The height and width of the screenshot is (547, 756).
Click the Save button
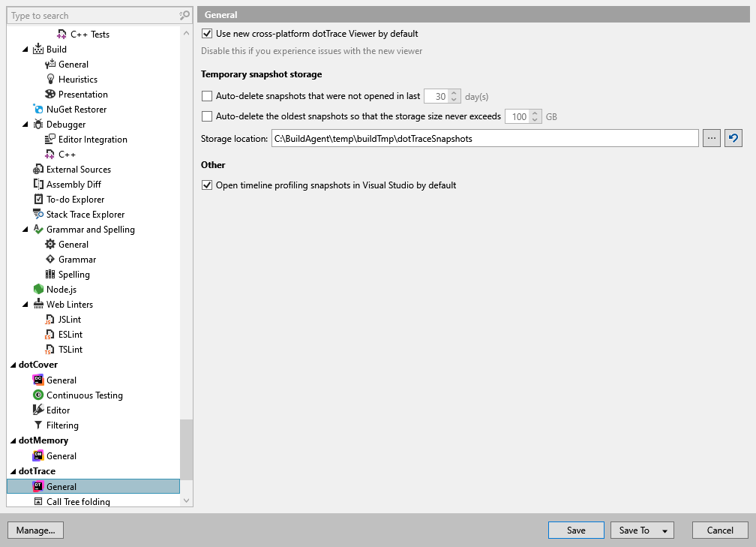pyautogui.click(x=576, y=530)
